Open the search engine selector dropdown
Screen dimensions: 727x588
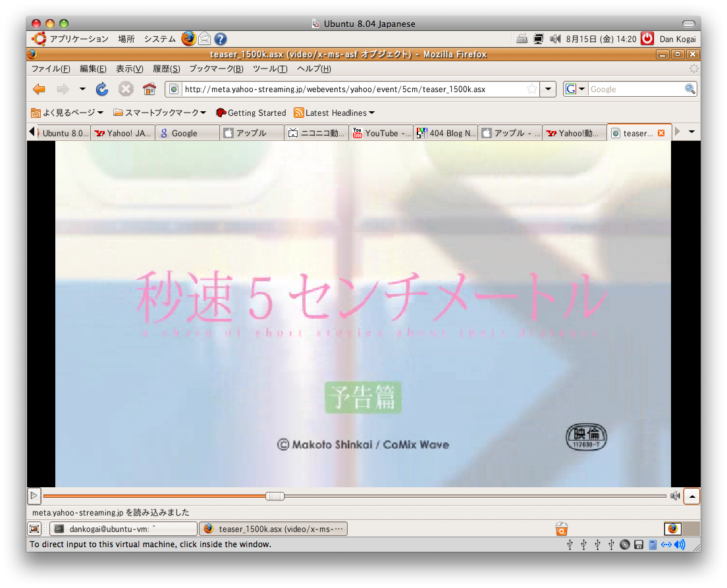tap(576, 89)
